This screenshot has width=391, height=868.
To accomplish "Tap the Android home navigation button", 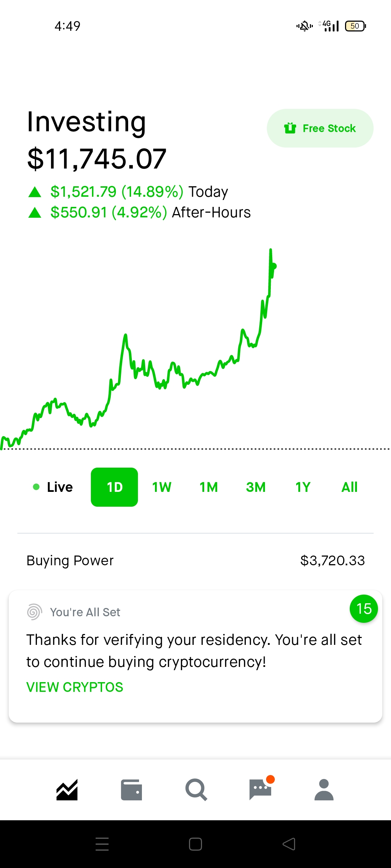I will coord(195,844).
